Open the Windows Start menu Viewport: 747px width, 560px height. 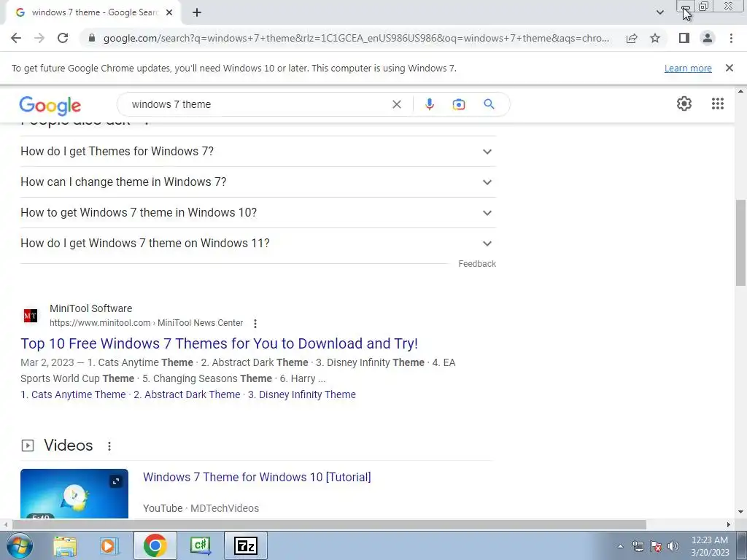tap(20, 545)
